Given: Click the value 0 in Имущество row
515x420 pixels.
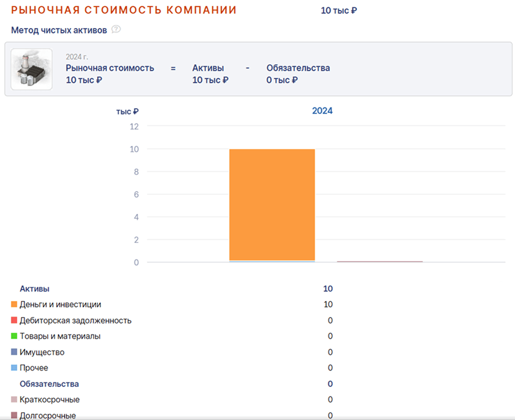Looking at the screenshot, I should click(x=331, y=352).
